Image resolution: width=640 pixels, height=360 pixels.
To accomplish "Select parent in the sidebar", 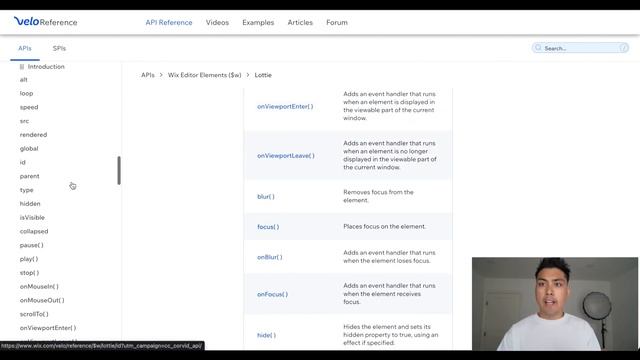I will point(30,176).
